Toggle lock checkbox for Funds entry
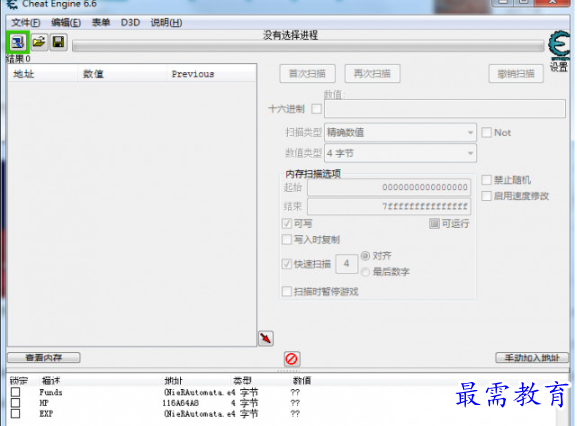The width and height of the screenshot is (577, 426). (x=15, y=392)
